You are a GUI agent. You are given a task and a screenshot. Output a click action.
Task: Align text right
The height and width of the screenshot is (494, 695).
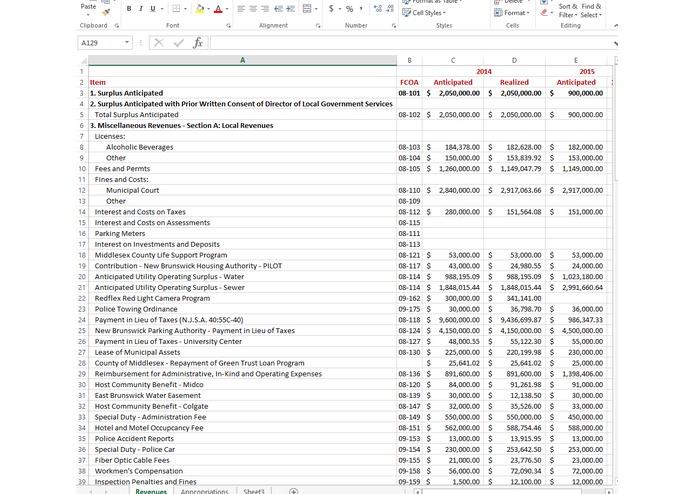pyautogui.click(x=265, y=8)
